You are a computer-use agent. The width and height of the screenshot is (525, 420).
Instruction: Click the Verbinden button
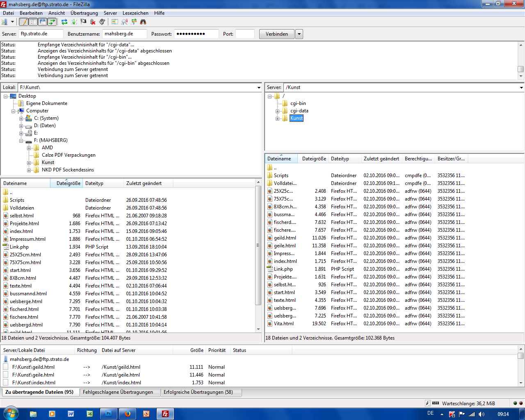pyautogui.click(x=277, y=34)
